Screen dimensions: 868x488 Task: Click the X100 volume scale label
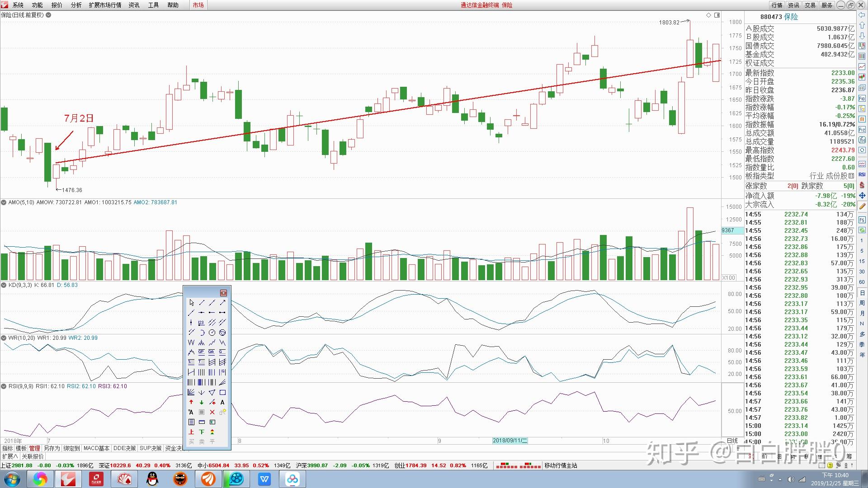point(729,277)
